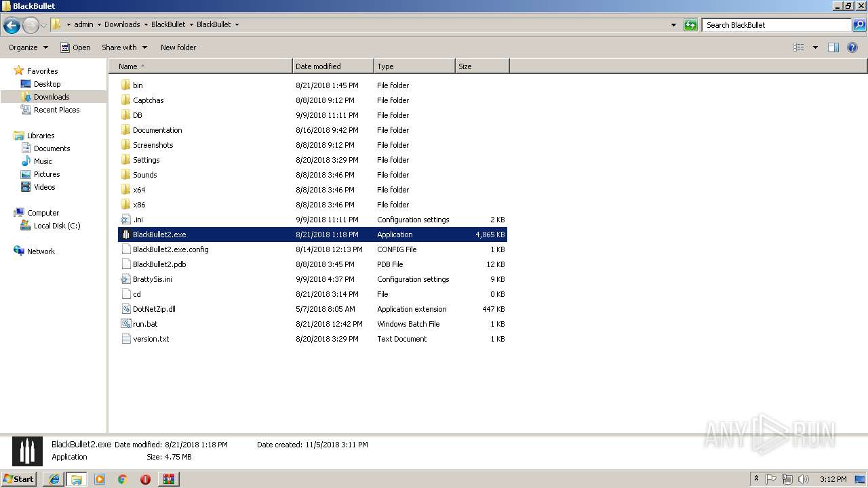Click the Forward navigation arrow
The image size is (868, 488).
pyautogui.click(x=31, y=26)
